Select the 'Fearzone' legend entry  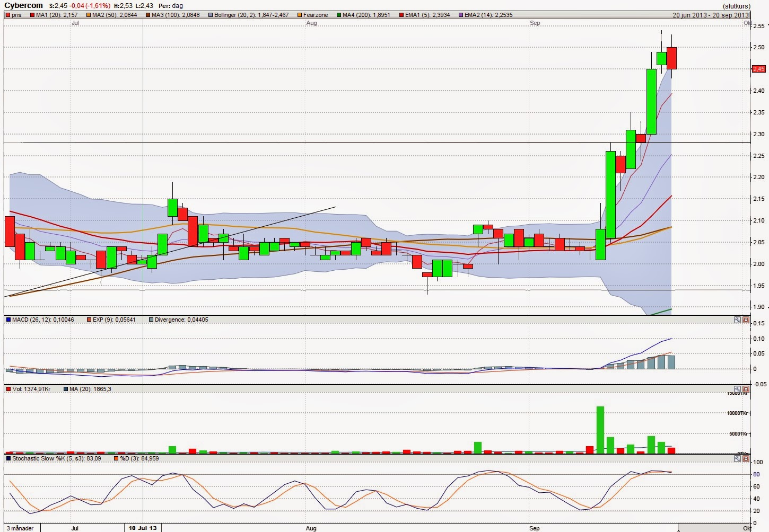coord(316,15)
